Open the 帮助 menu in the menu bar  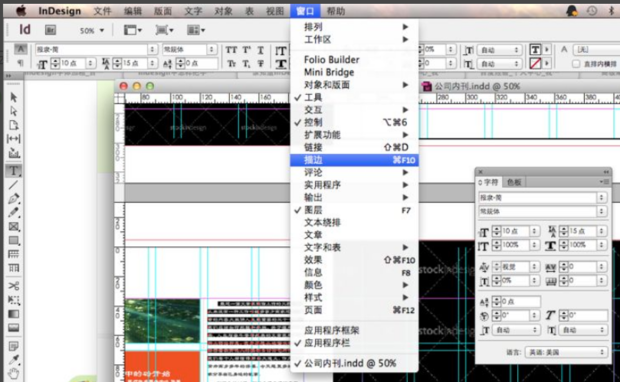[336, 11]
